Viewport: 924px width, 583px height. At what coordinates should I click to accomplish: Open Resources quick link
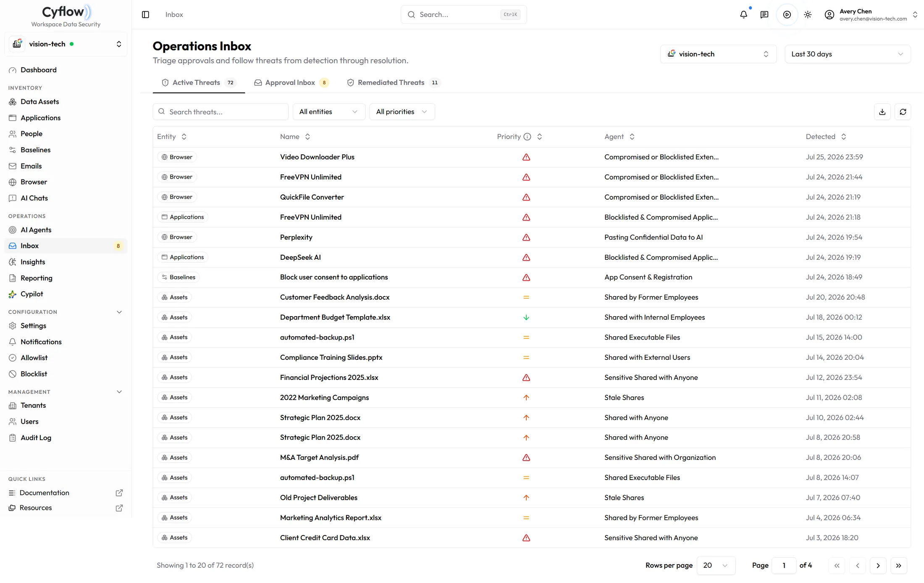click(66, 508)
